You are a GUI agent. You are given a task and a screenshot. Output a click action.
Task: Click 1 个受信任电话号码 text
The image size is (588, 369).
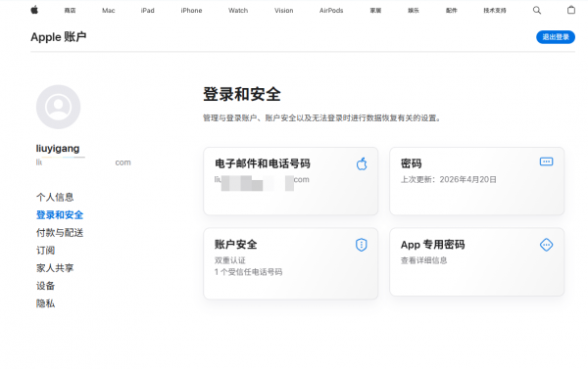point(248,272)
